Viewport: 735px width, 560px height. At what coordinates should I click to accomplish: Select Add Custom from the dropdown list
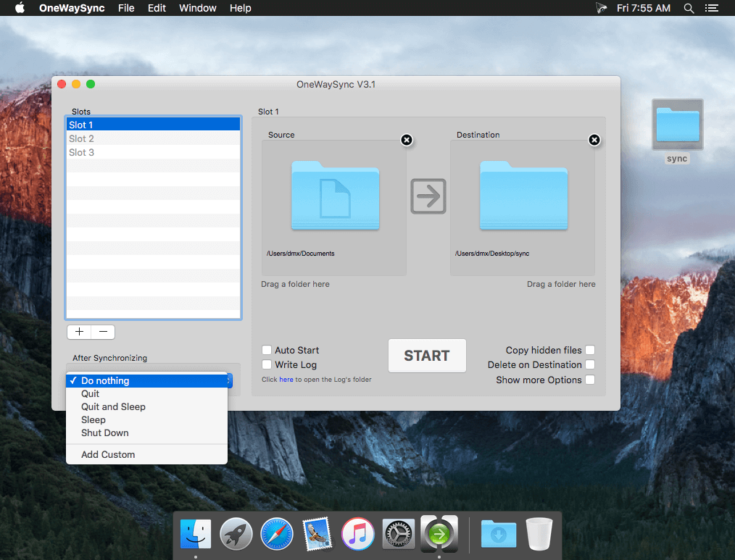(146, 454)
